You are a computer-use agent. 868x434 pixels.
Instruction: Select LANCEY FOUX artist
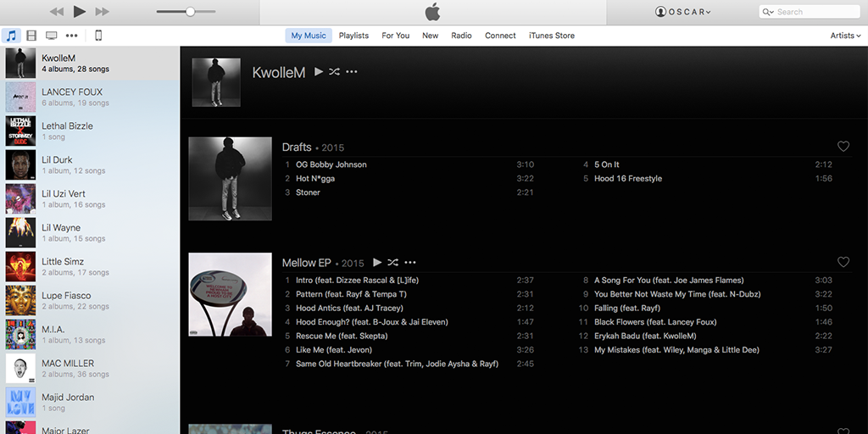click(x=90, y=97)
